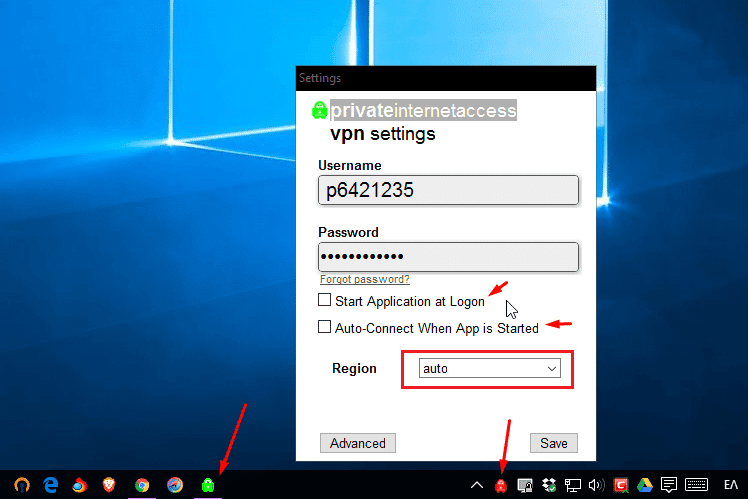Show hidden system tray icons
The height and width of the screenshot is (499, 748).
pos(477,486)
